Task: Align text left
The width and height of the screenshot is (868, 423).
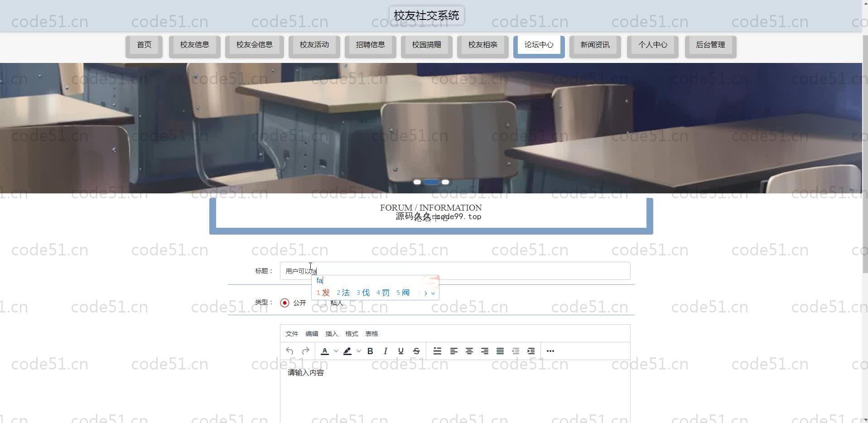Action: tap(453, 351)
